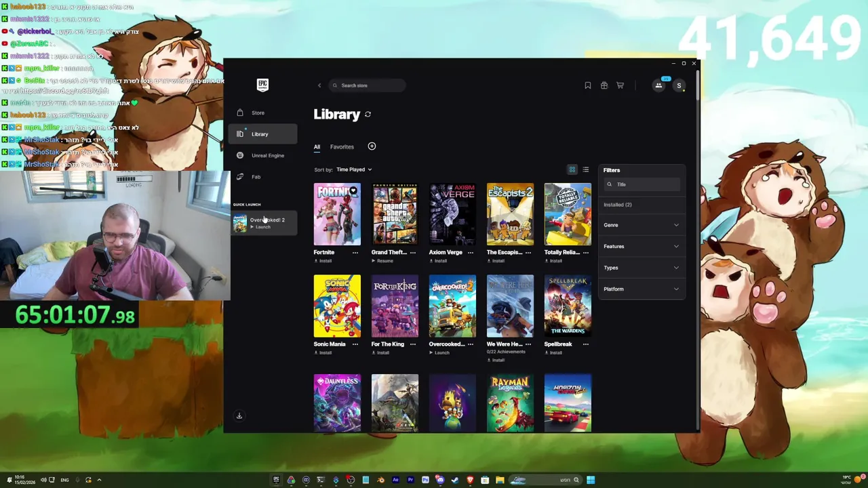This screenshot has width=868, height=488.
Task: Open the shopping cart icon
Action: pos(620,85)
